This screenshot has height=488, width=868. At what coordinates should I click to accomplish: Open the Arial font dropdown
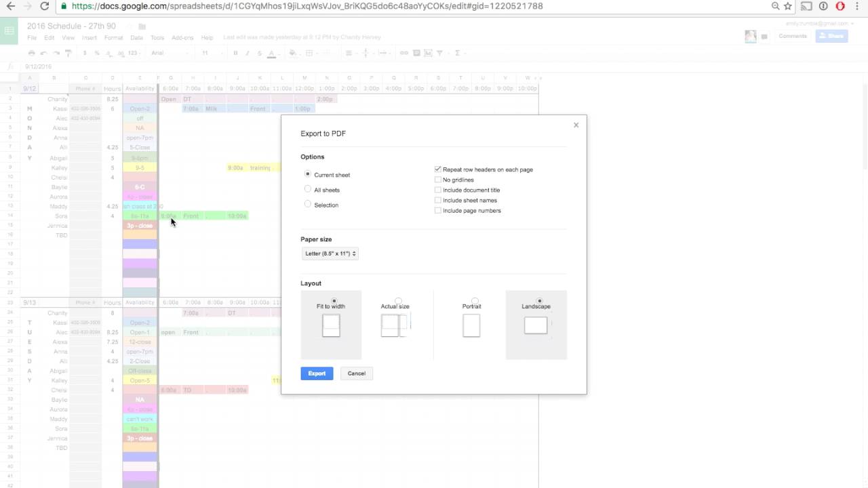169,53
